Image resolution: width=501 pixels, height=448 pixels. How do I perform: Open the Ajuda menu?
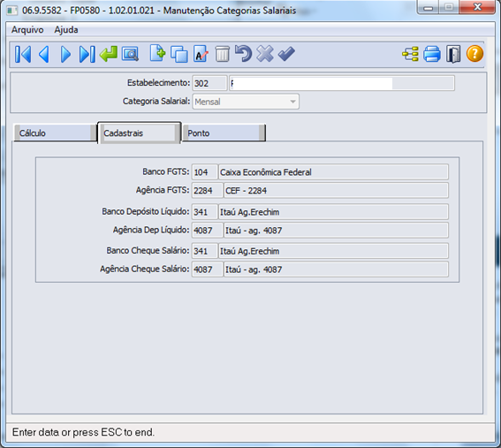tap(66, 30)
